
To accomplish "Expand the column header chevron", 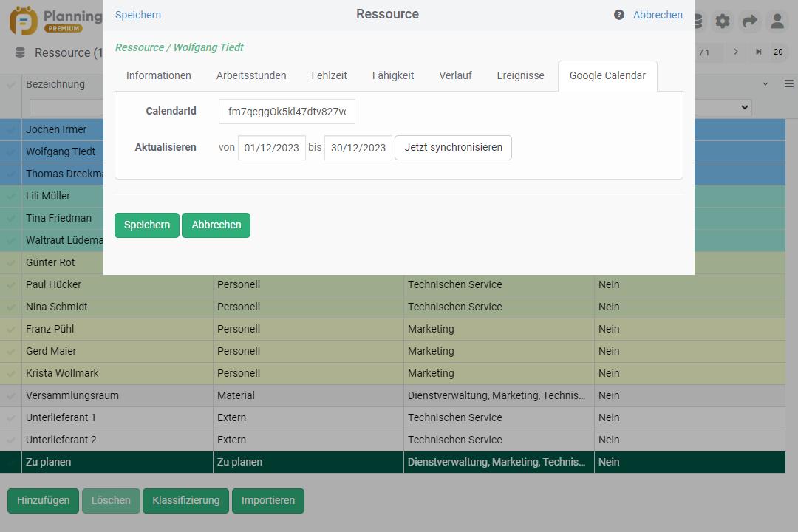I will point(765,84).
